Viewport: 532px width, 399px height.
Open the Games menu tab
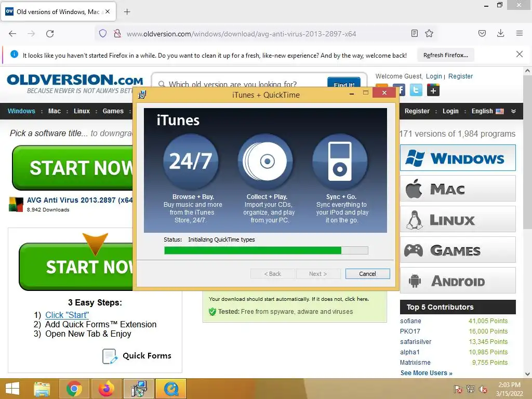pyautogui.click(x=113, y=111)
